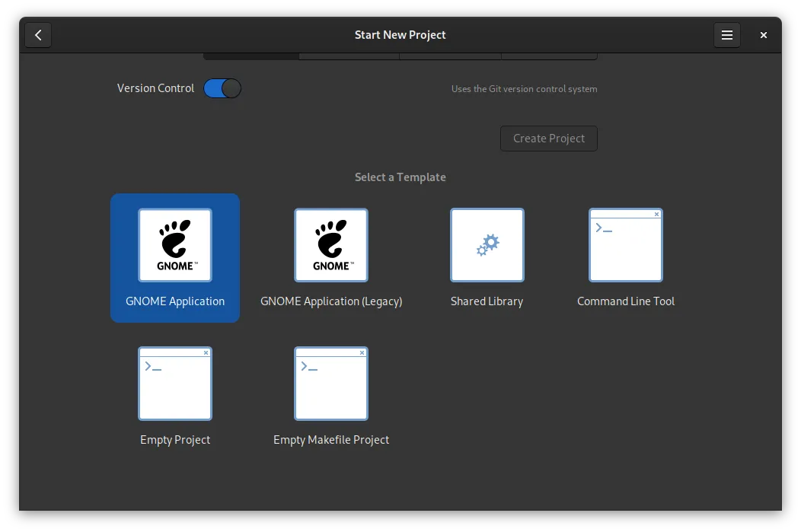Go back using the header arrow
Screen dimensions: 801x532
[38, 35]
